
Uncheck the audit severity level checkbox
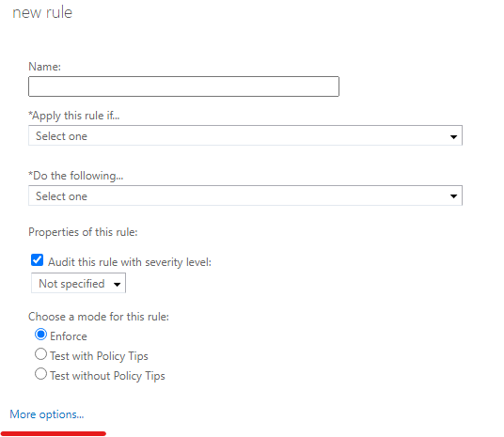[38, 260]
